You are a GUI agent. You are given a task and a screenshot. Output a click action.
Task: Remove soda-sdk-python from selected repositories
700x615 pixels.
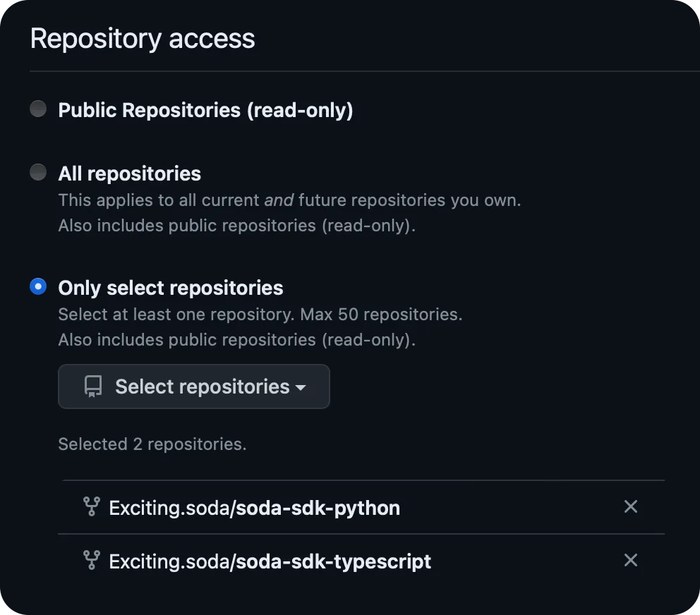pyautogui.click(x=630, y=506)
